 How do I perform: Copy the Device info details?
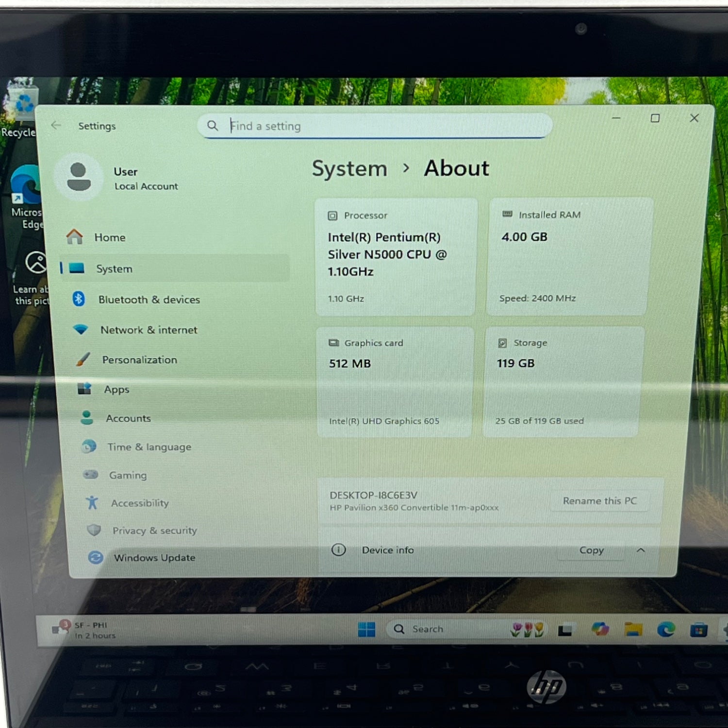[x=592, y=550]
